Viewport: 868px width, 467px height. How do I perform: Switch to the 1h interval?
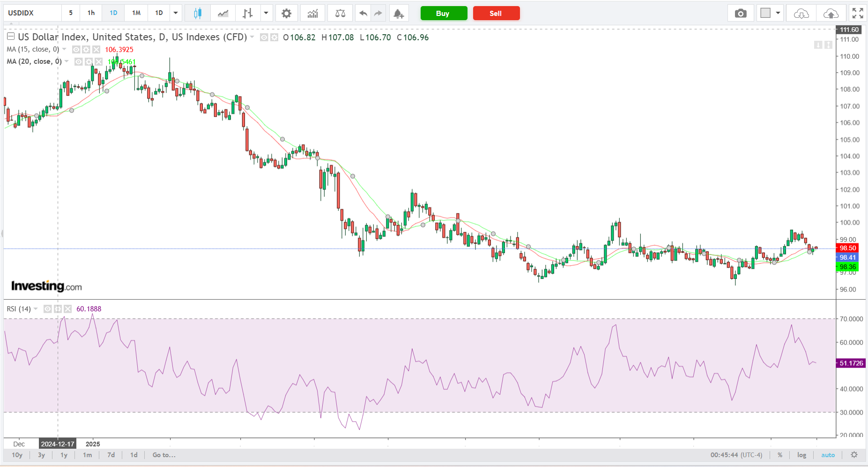91,13
